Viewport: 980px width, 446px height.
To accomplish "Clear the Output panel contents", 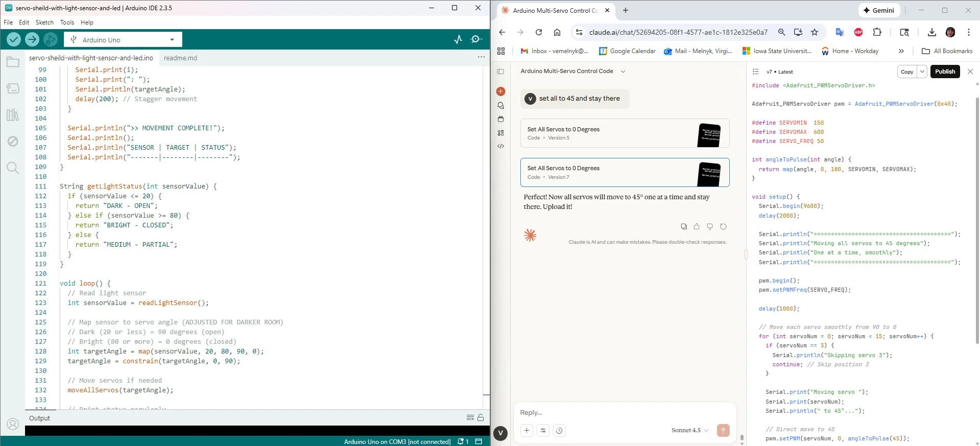I will coord(470,418).
